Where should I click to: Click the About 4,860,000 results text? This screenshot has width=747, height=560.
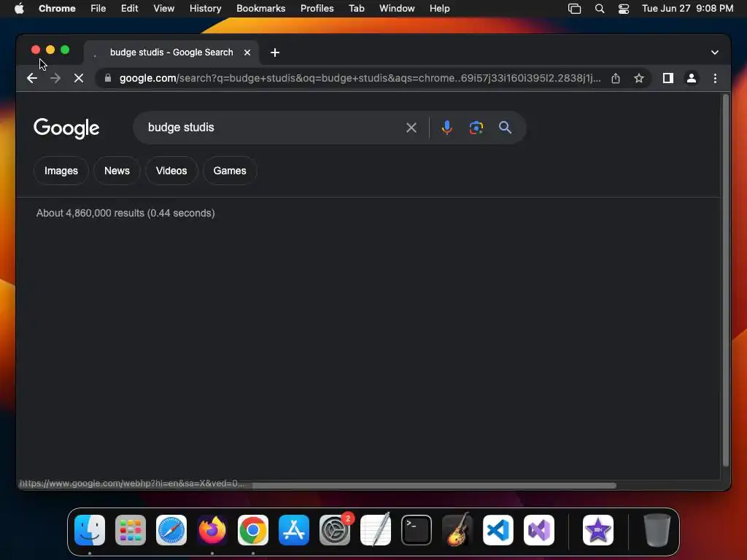[x=125, y=213]
